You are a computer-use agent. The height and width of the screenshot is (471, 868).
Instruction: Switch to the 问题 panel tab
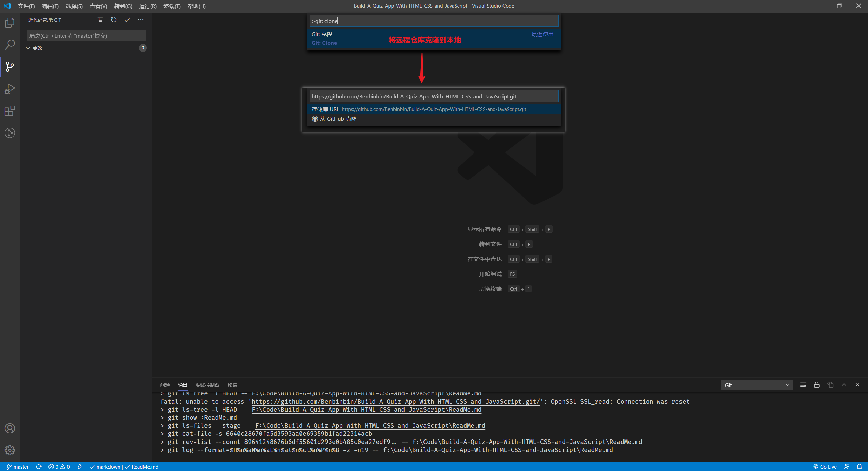coord(165,385)
